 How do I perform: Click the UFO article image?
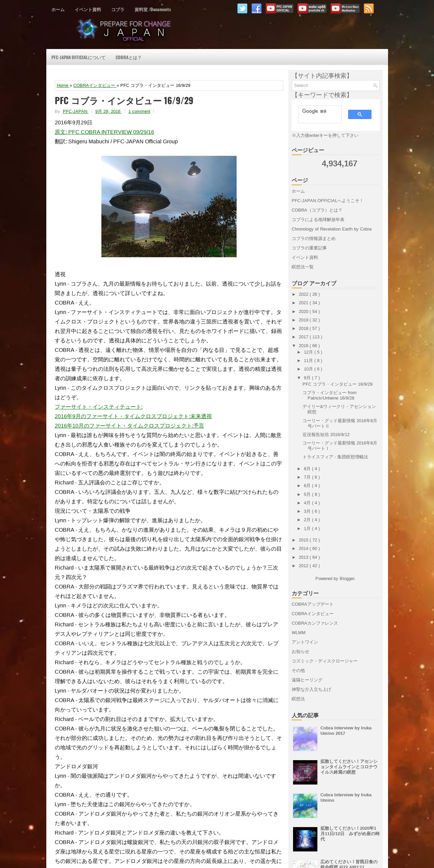tap(169, 207)
